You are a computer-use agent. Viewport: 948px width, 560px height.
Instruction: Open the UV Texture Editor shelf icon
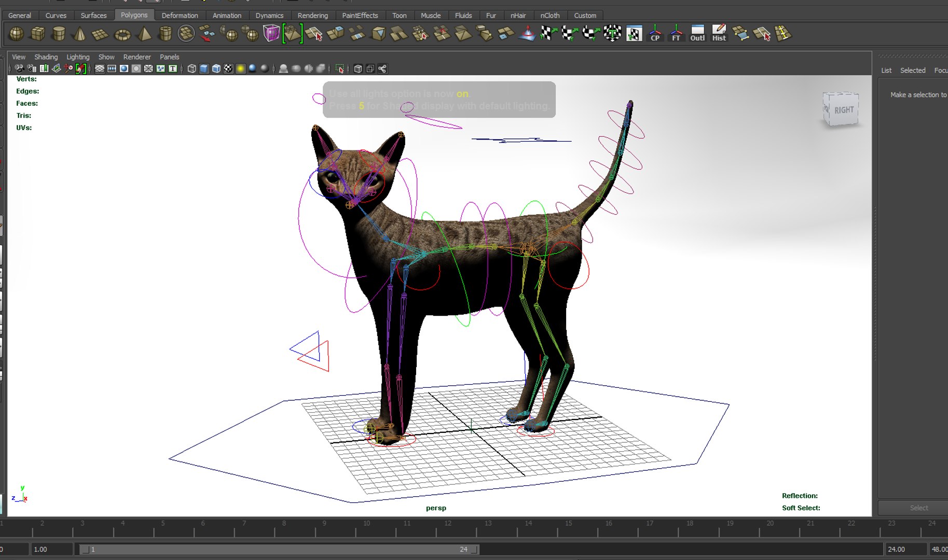(x=634, y=34)
